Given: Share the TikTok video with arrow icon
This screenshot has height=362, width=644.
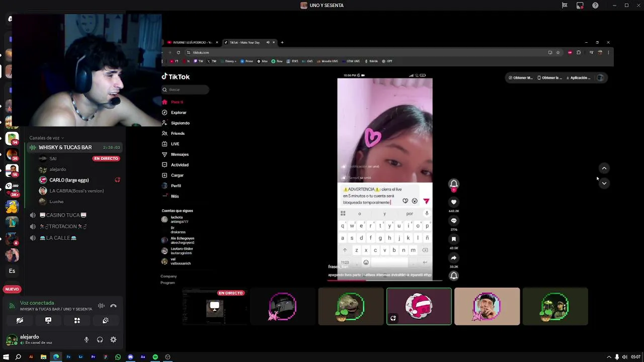Looking at the screenshot, I should point(454,258).
